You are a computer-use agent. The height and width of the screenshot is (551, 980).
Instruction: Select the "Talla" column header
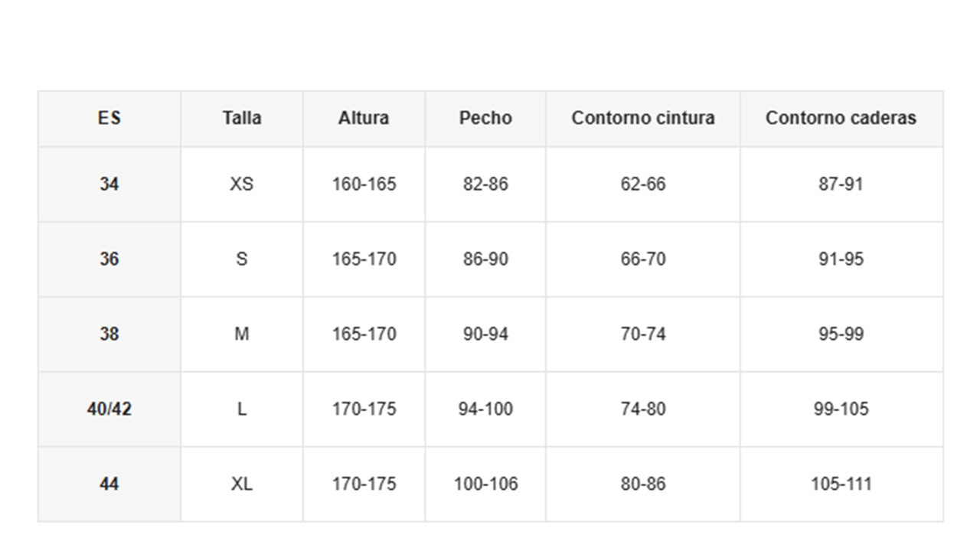pyautogui.click(x=242, y=119)
